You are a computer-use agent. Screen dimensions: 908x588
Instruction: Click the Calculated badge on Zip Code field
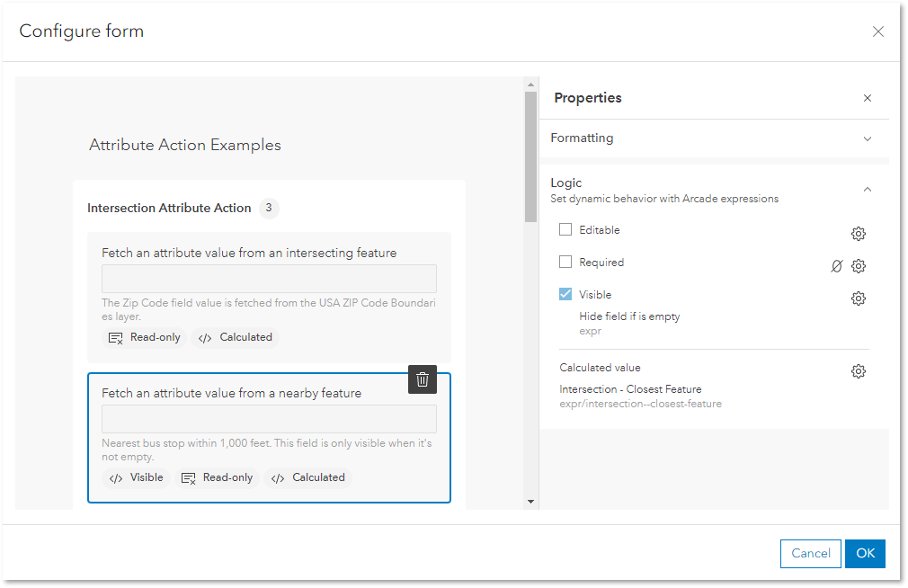pyautogui.click(x=236, y=336)
